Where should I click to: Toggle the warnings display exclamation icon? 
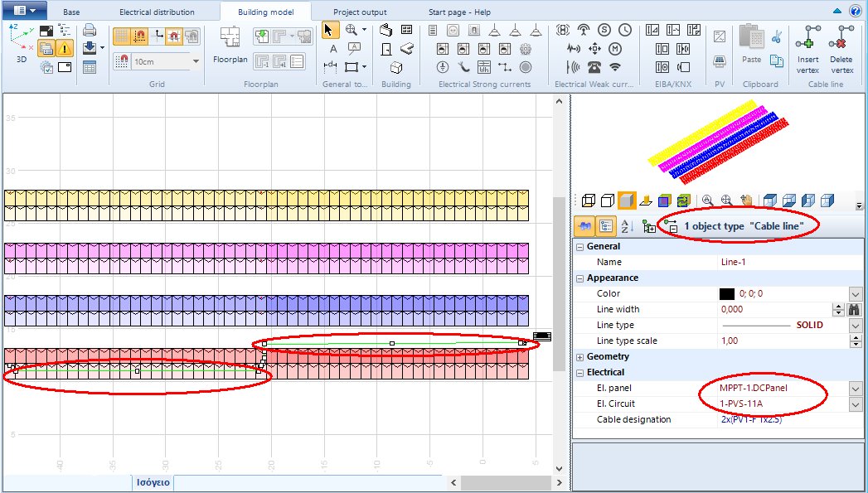click(x=64, y=47)
